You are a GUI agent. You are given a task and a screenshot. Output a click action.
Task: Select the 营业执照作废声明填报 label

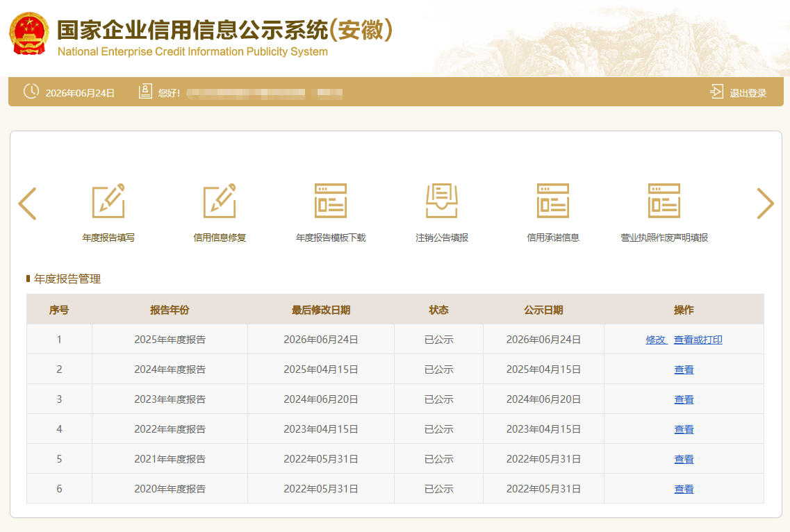coord(664,238)
